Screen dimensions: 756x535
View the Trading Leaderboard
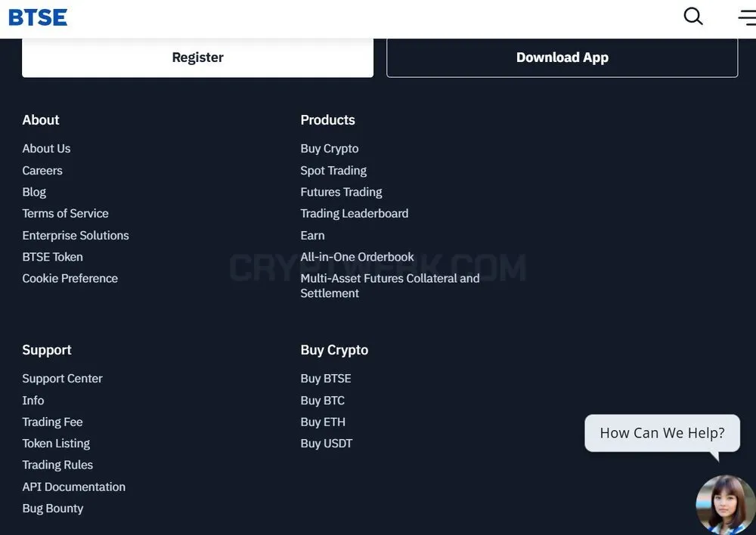pos(355,214)
